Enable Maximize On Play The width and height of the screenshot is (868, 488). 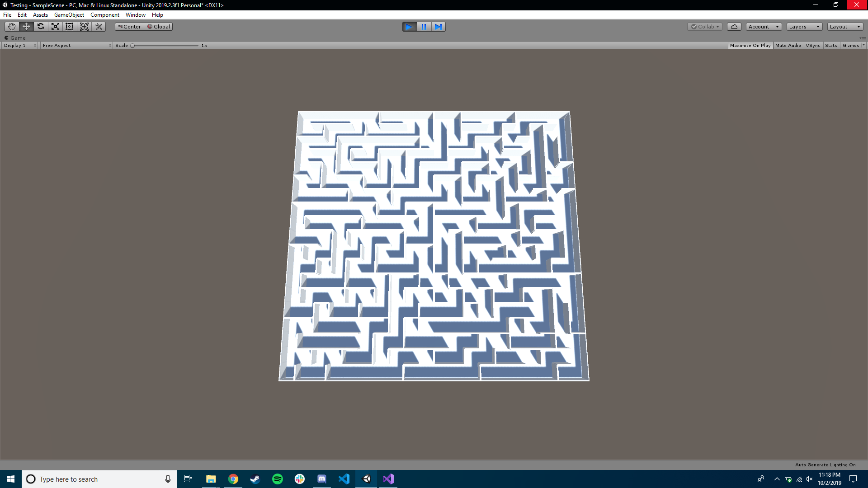point(750,46)
